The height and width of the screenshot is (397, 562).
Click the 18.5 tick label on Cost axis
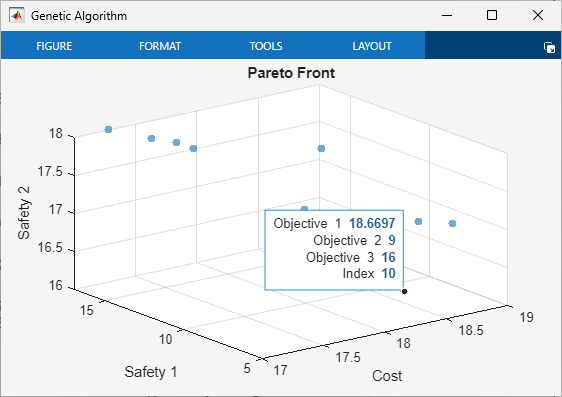tap(471, 330)
